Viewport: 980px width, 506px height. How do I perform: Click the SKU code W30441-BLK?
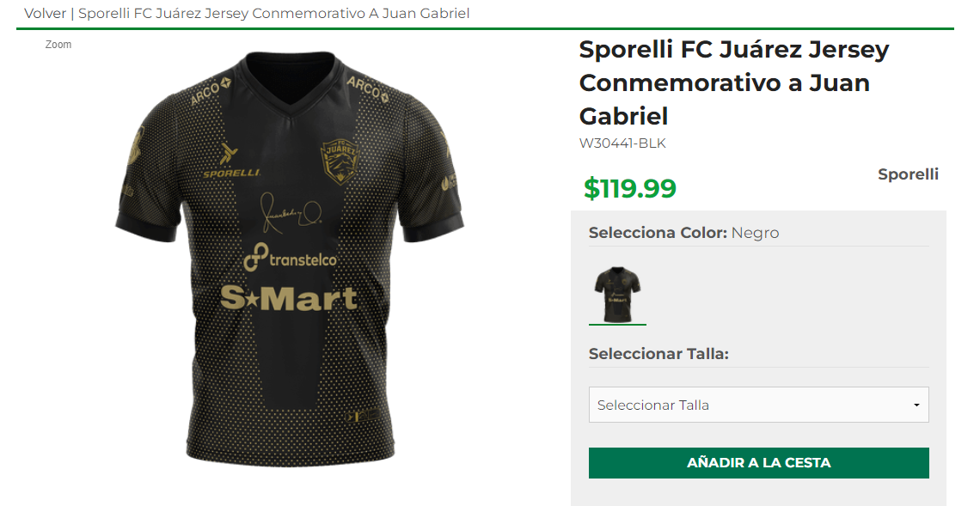pos(622,143)
